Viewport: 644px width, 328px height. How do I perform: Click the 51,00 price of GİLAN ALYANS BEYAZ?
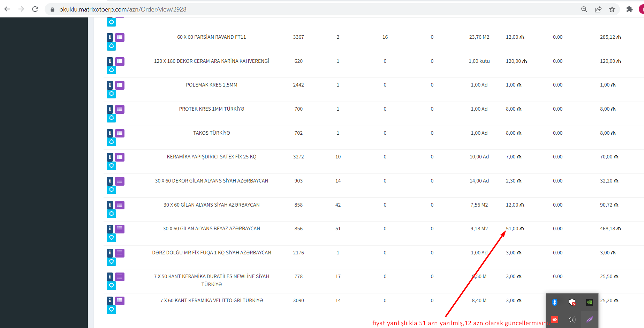coord(512,229)
